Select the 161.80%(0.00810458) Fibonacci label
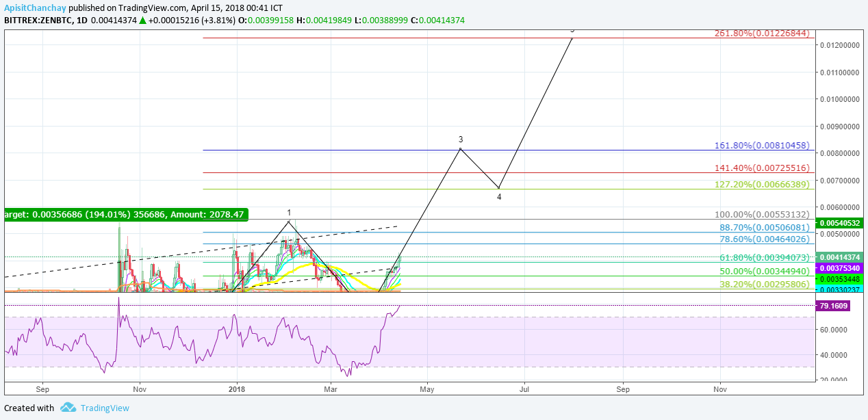This screenshot has width=868, height=420. (x=762, y=146)
